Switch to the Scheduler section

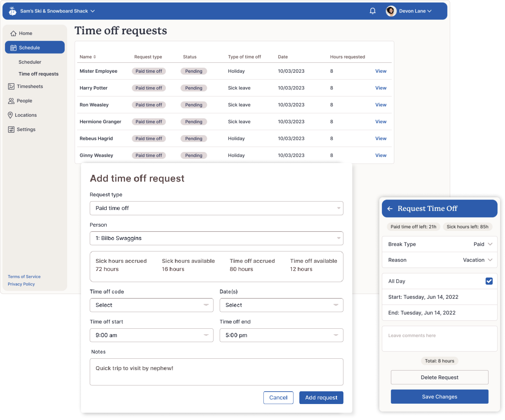click(x=30, y=62)
